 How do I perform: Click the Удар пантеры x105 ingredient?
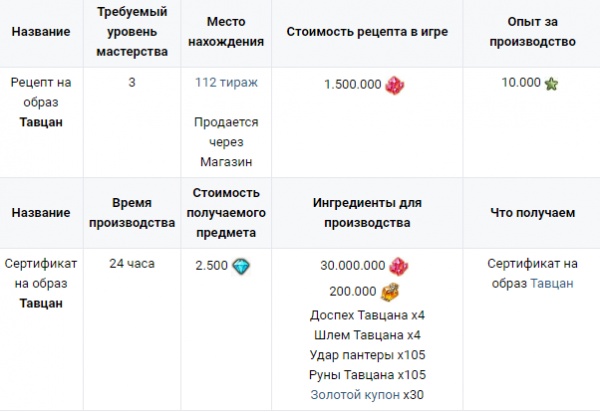(x=367, y=355)
